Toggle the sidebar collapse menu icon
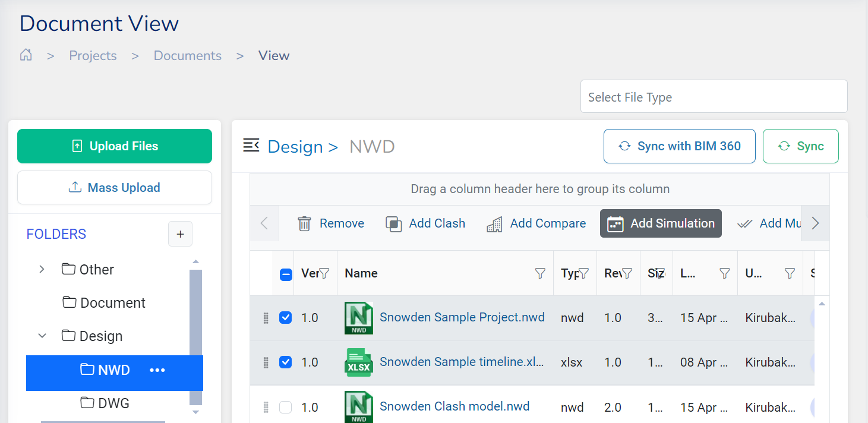Screen dimensions: 868x423 pos(251,146)
